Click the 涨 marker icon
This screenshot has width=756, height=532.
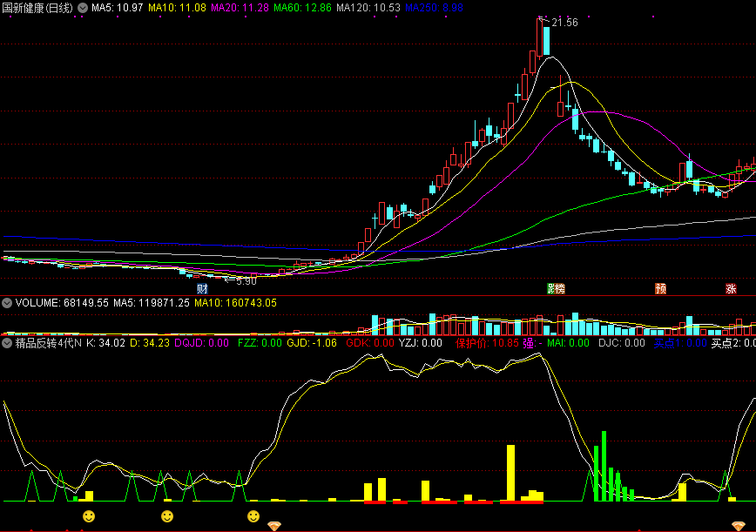pos(731,289)
